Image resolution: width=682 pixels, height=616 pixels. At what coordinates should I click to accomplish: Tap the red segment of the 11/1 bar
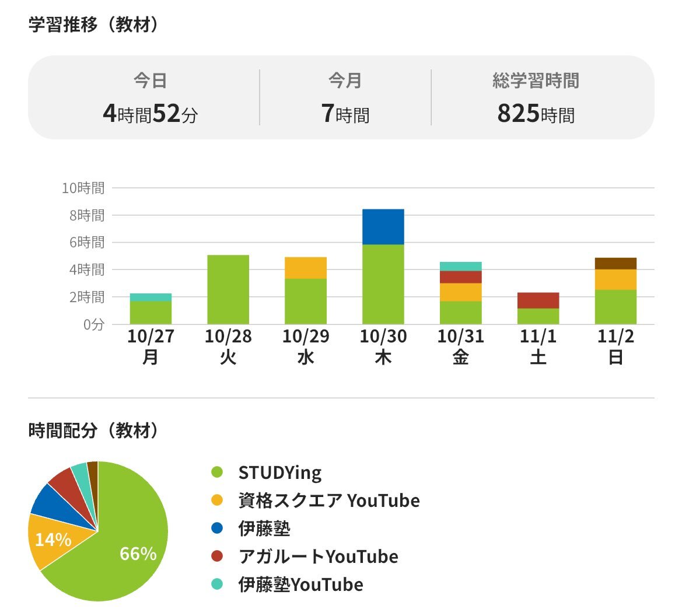coord(538,300)
